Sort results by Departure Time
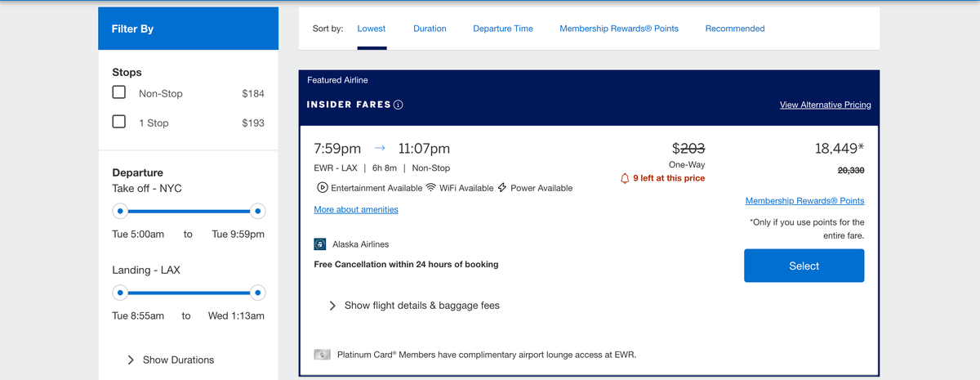The image size is (980, 380). [503, 29]
